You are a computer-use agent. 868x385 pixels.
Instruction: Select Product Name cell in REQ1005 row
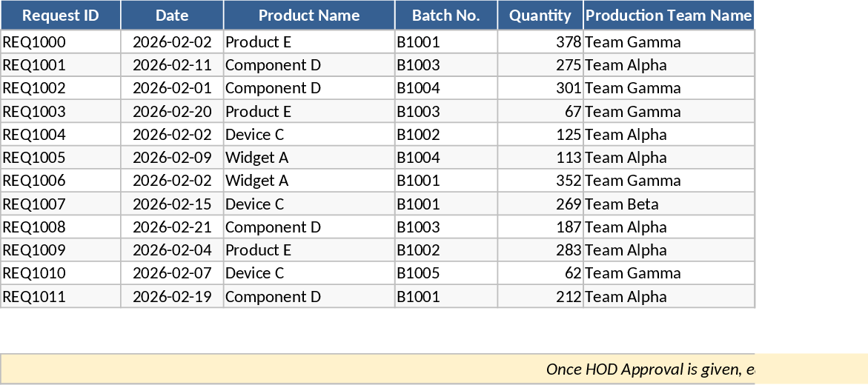309,158
